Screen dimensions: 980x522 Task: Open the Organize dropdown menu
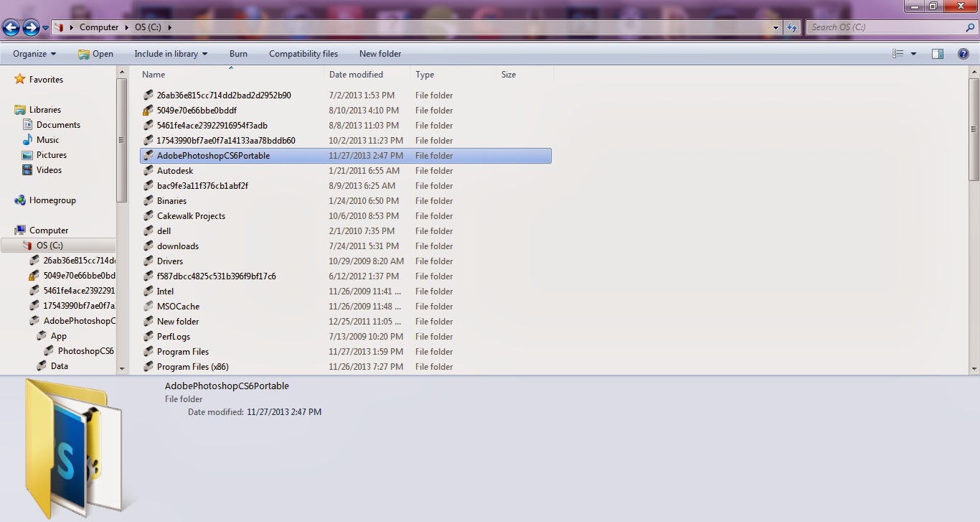click(34, 54)
